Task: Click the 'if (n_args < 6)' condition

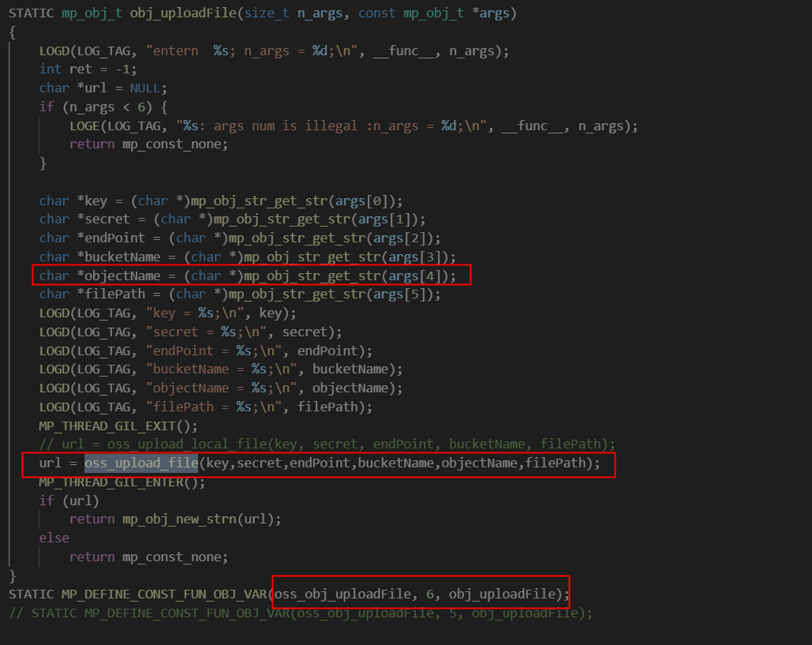Action: [103, 107]
